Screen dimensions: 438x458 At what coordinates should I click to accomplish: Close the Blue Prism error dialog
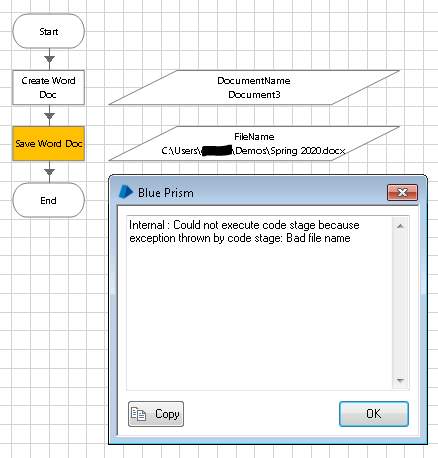pos(402,192)
